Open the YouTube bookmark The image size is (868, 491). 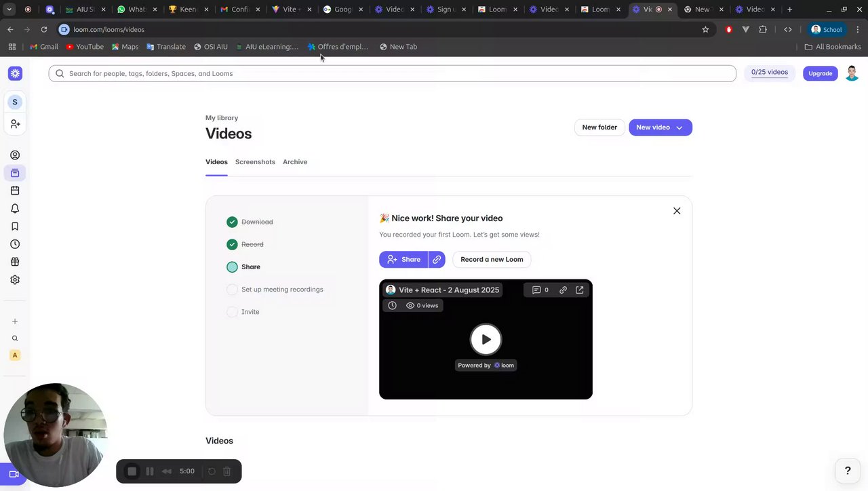[x=85, y=47]
